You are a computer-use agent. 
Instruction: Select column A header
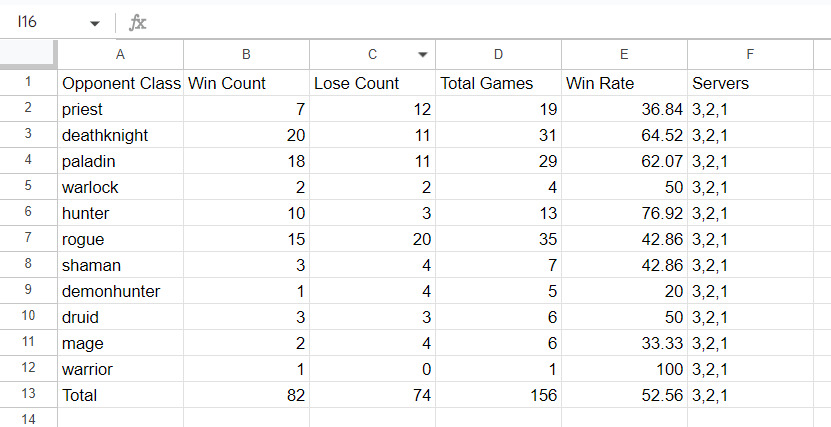[x=120, y=55]
